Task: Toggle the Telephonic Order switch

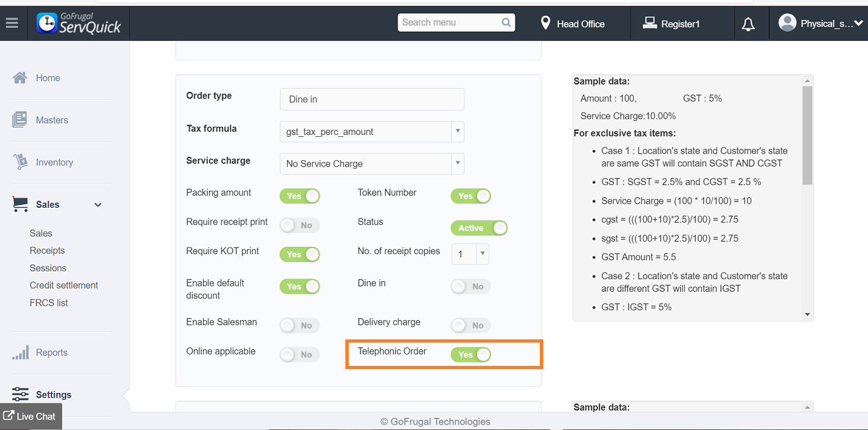Action: click(x=471, y=355)
